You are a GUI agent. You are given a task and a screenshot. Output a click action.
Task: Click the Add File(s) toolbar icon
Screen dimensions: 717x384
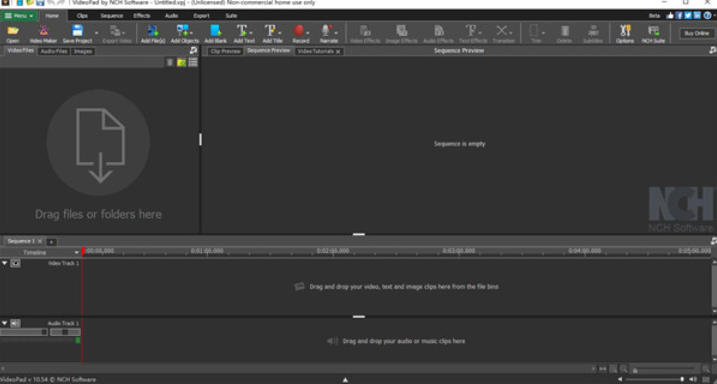click(x=153, y=33)
